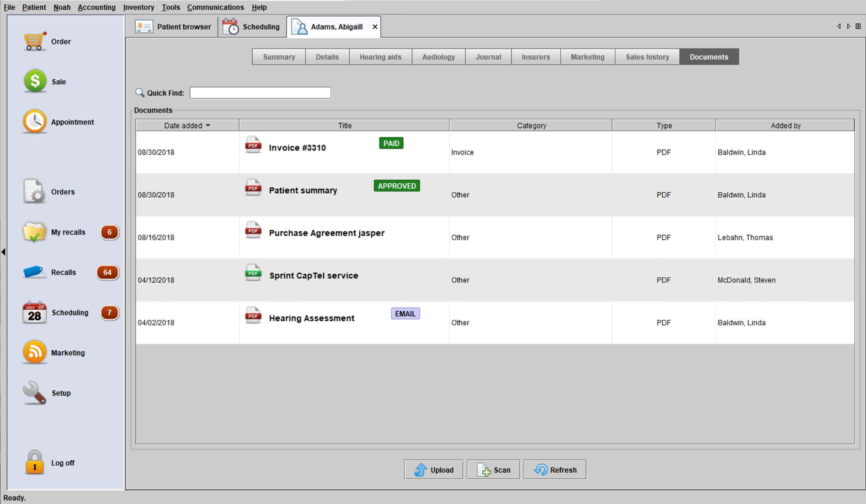Click the Marketing RSS icon
Viewport: 866px width, 504px height.
[35, 352]
